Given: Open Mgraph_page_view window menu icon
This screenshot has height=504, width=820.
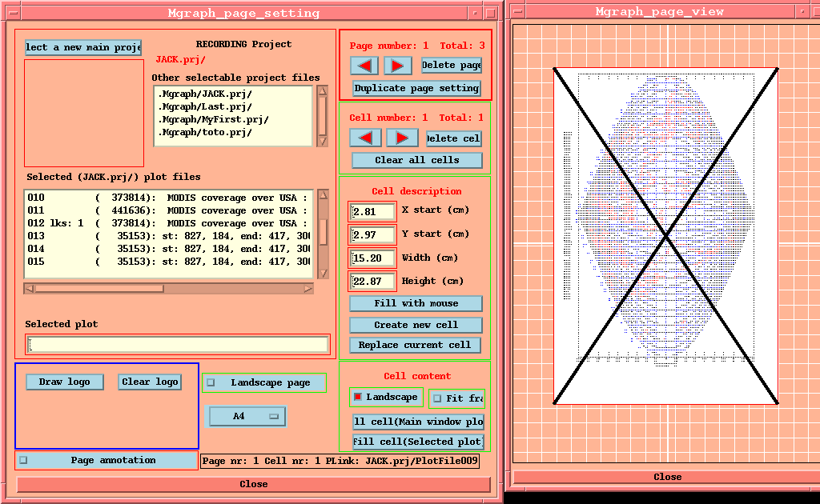Looking at the screenshot, I should [x=518, y=11].
